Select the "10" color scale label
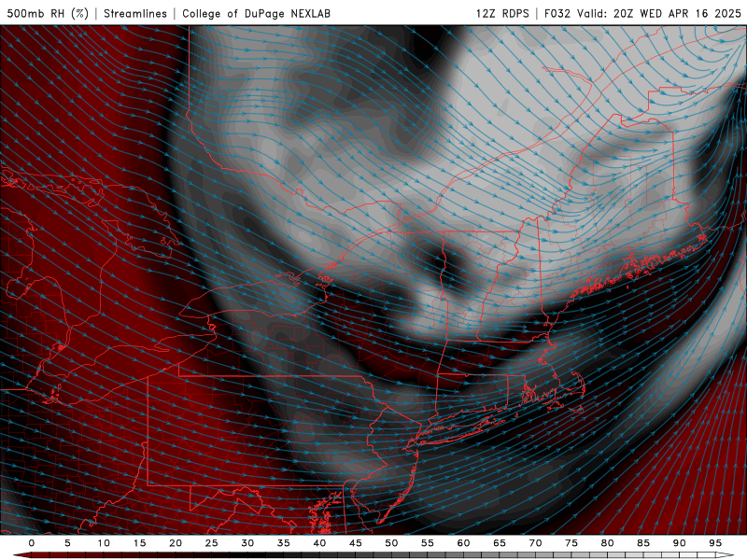Image resolution: width=747 pixels, height=560 pixels. click(x=104, y=543)
